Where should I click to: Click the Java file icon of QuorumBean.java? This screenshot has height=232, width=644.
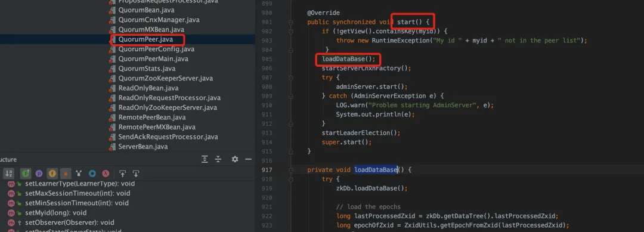[112, 10]
